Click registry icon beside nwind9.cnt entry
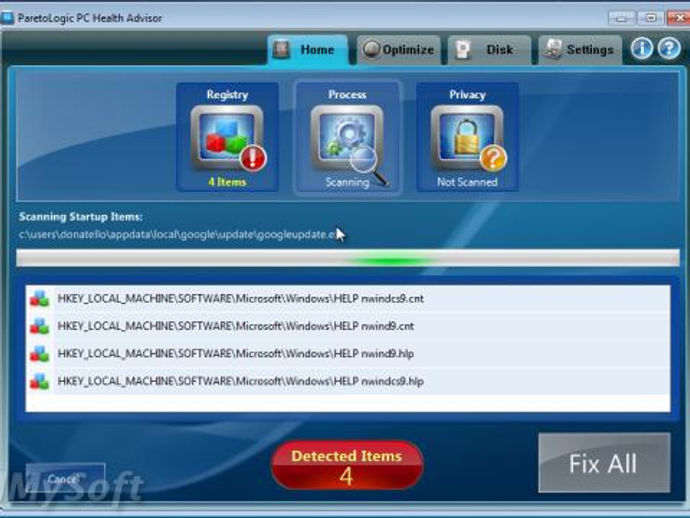The width and height of the screenshot is (690, 518). pyautogui.click(x=39, y=326)
